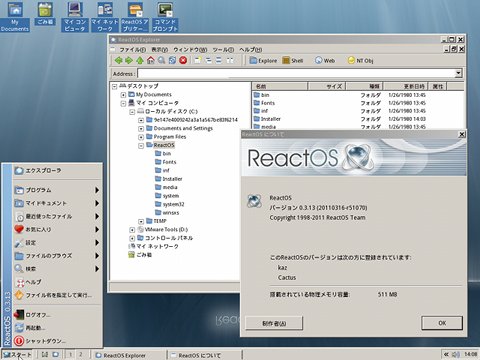Open コマンドプロンプト desktop icon
The image size is (480, 360).
tap(165, 17)
